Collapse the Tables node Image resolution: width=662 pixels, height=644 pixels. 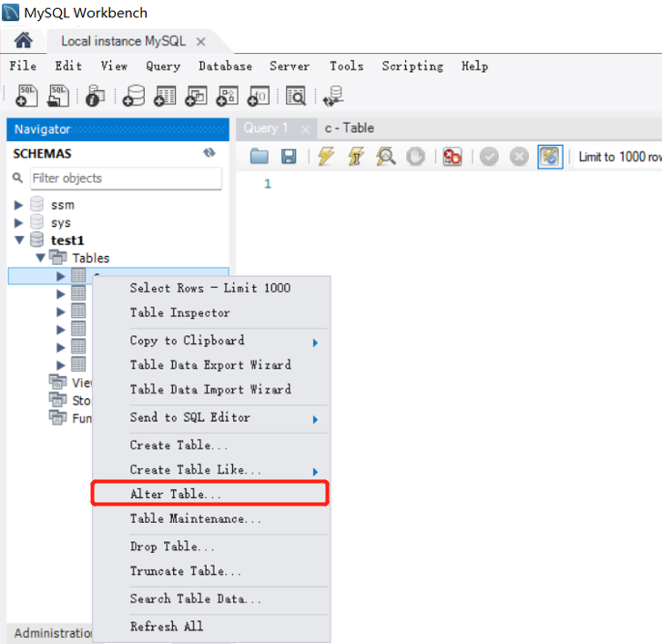tap(41, 258)
